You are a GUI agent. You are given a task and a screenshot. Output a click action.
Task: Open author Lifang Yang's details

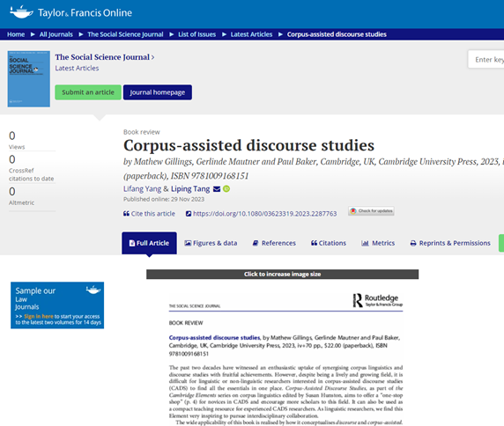[x=143, y=188]
